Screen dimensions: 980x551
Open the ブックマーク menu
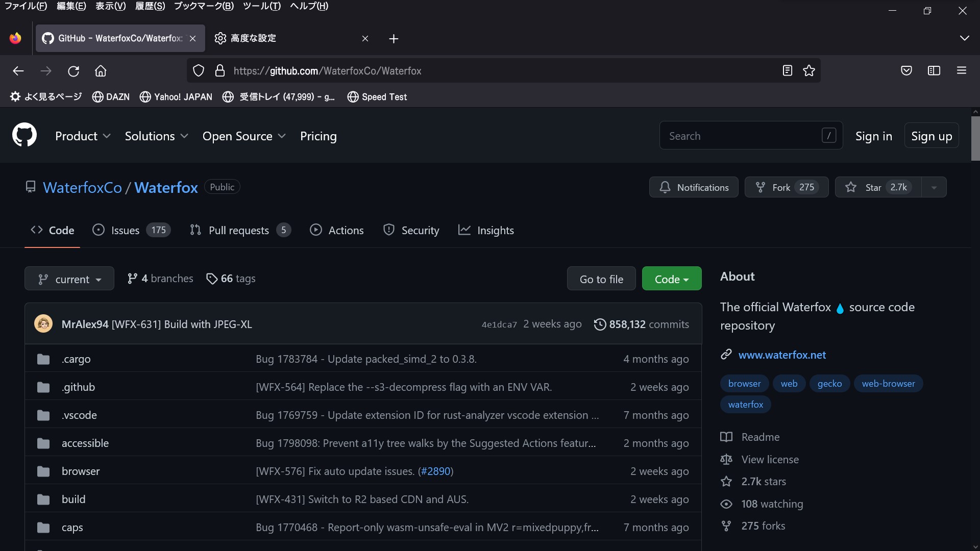(202, 6)
